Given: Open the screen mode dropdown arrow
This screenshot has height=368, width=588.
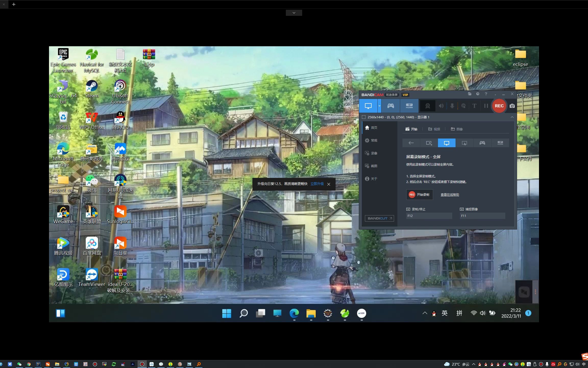Looking at the screenshot, I should (x=379, y=106).
